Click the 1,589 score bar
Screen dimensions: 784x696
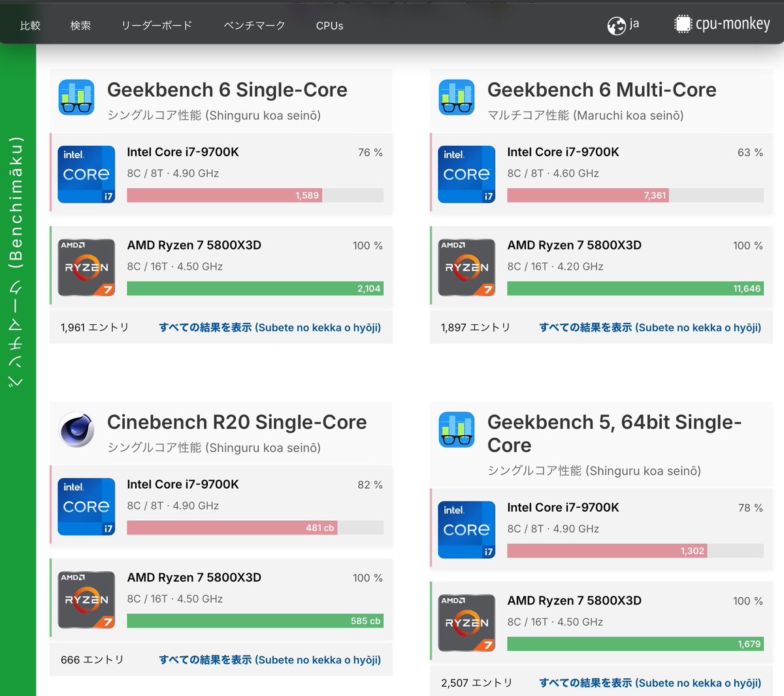tap(224, 195)
